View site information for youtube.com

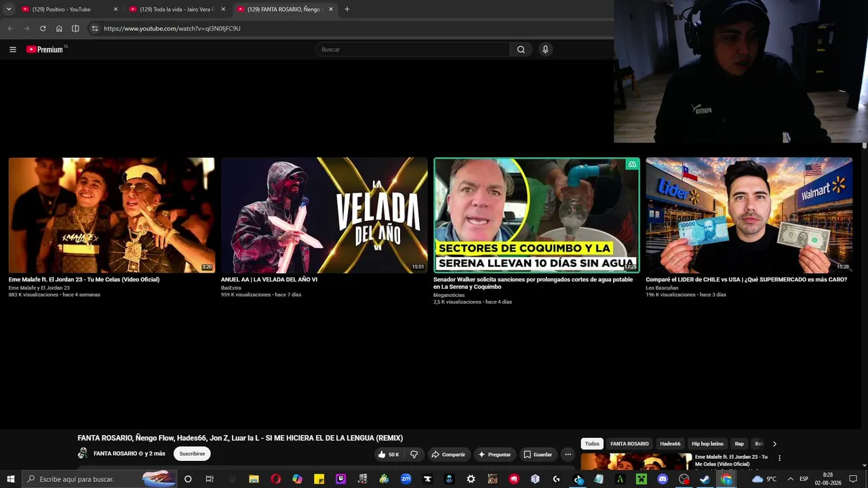[95, 28]
